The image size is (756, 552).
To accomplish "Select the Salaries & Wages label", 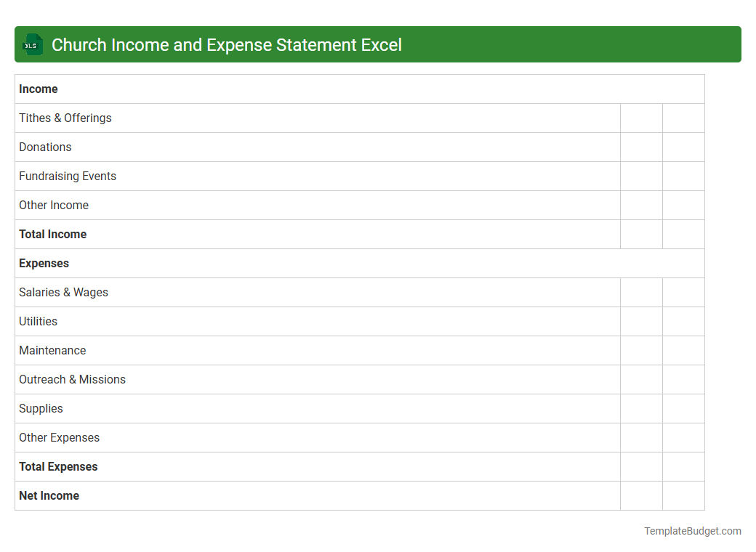I will point(63,292).
